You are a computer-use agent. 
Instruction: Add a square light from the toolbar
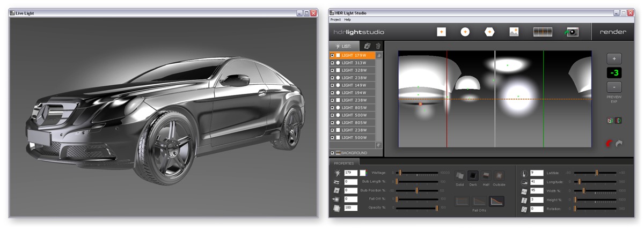(441, 32)
